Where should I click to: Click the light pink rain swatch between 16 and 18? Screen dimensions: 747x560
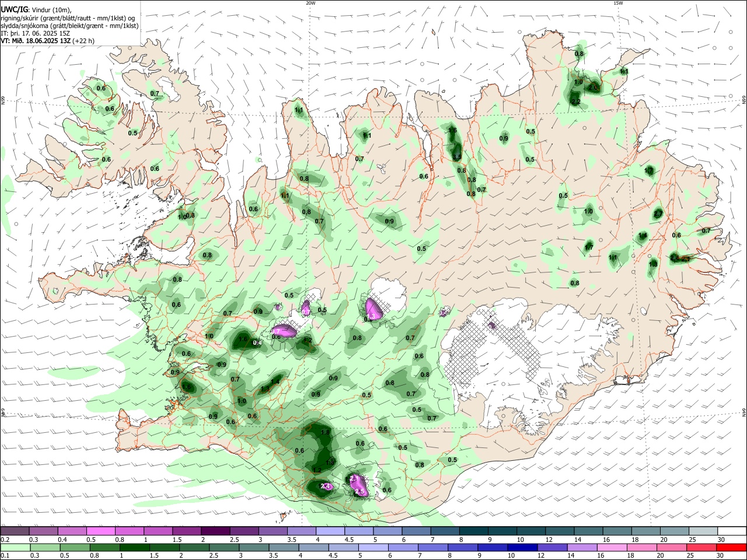point(612,547)
